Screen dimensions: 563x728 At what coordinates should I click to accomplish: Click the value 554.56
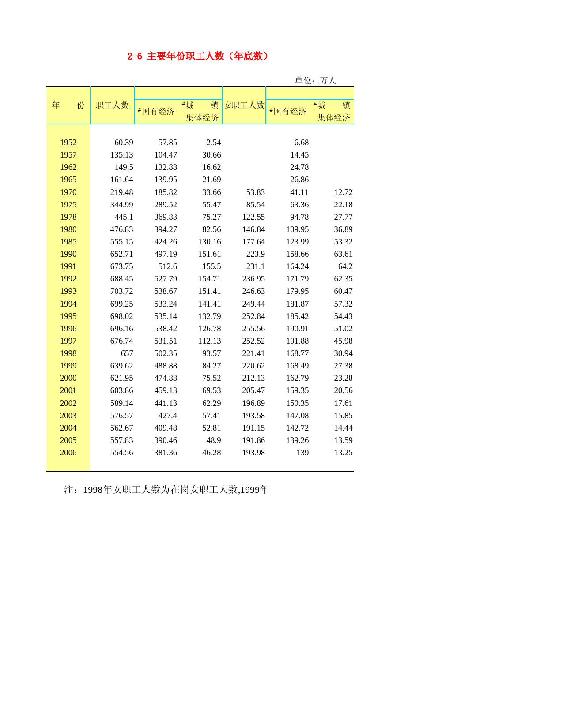[x=122, y=453]
